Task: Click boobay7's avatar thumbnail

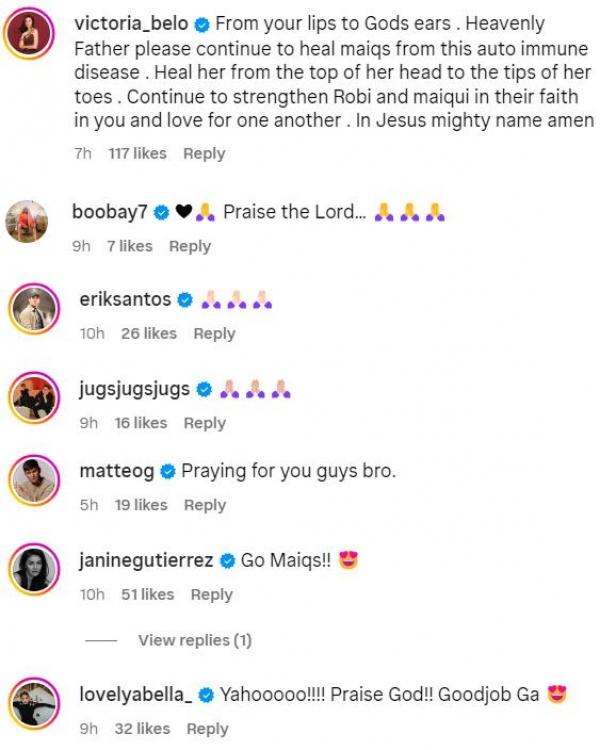Action: coord(26,220)
